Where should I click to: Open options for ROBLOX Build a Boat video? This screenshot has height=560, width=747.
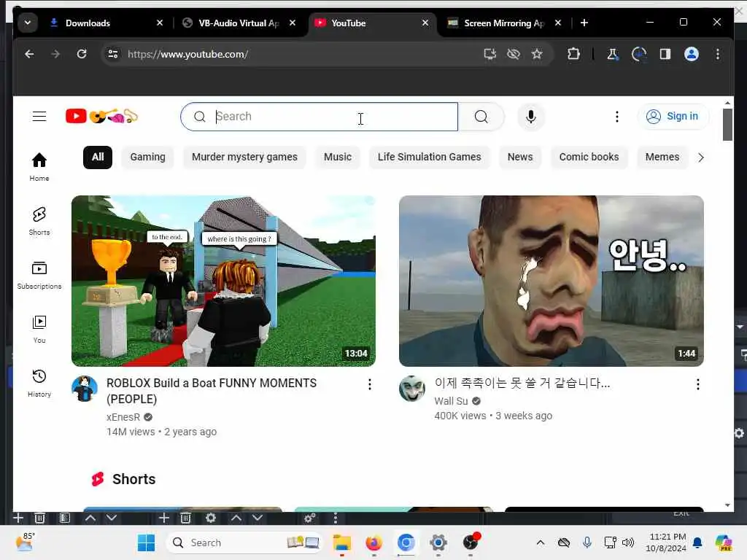click(x=370, y=384)
